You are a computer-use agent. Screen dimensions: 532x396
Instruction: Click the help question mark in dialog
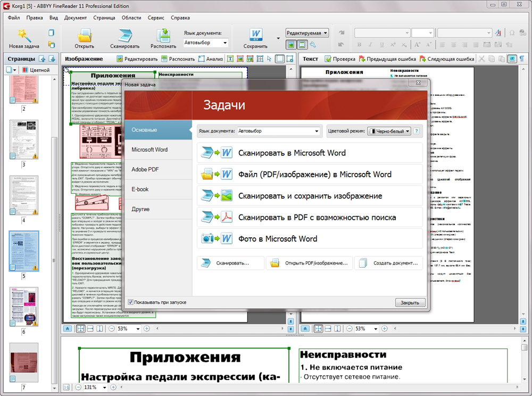point(417,131)
